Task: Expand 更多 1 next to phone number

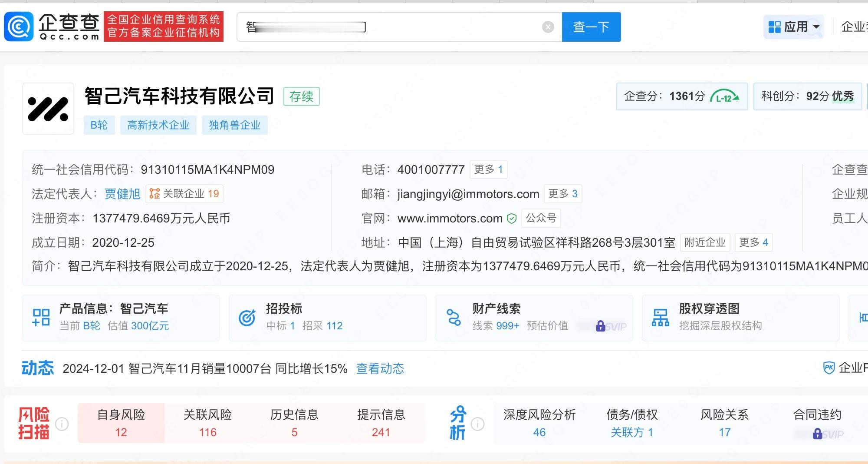Action: pyautogui.click(x=489, y=169)
